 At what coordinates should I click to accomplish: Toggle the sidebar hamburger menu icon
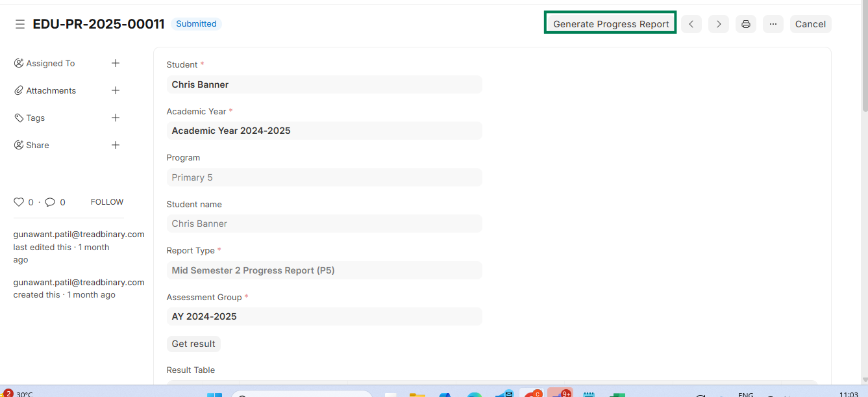(x=20, y=24)
